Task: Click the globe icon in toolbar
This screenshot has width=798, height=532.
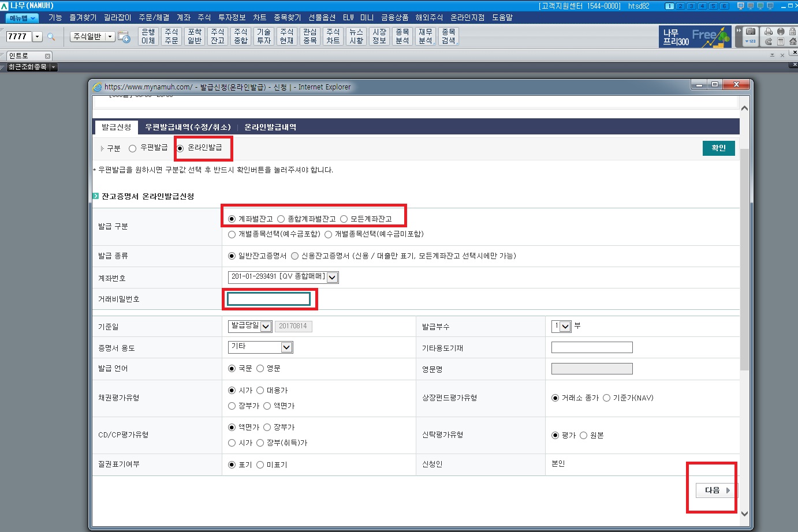Action: point(781,32)
